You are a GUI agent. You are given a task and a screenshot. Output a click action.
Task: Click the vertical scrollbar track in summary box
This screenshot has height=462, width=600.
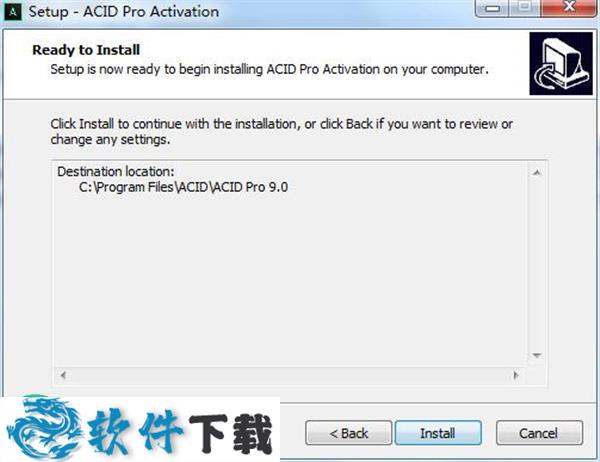[x=536, y=264]
